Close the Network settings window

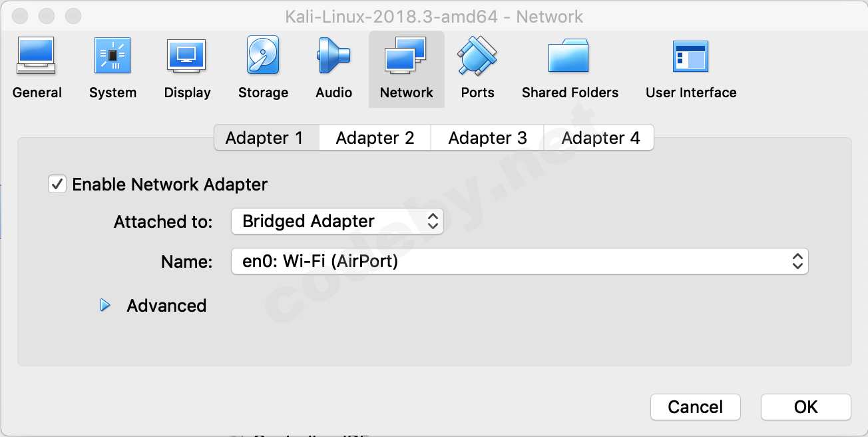(x=21, y=15)
